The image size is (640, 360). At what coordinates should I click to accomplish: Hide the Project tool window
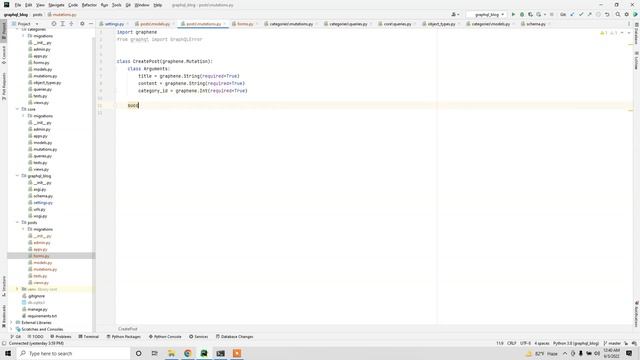[x=91, y=24]
